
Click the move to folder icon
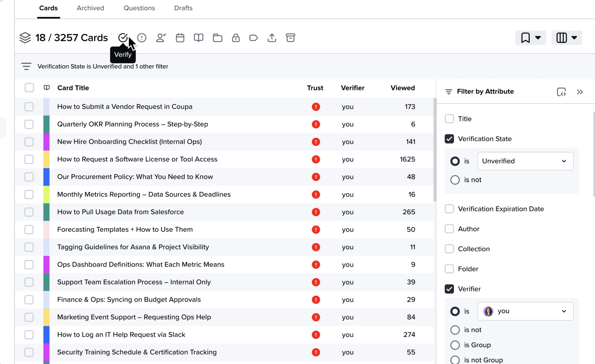(217, 38)
